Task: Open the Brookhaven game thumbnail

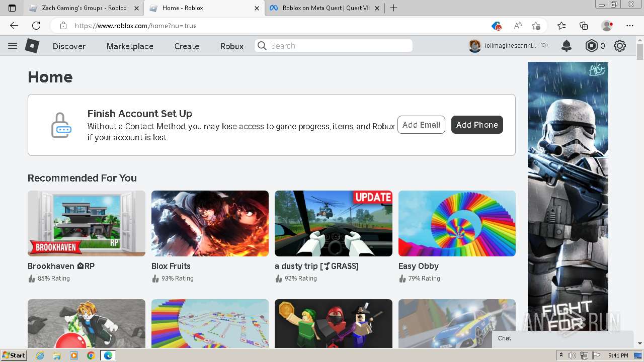Action: (x=87, y=223)
